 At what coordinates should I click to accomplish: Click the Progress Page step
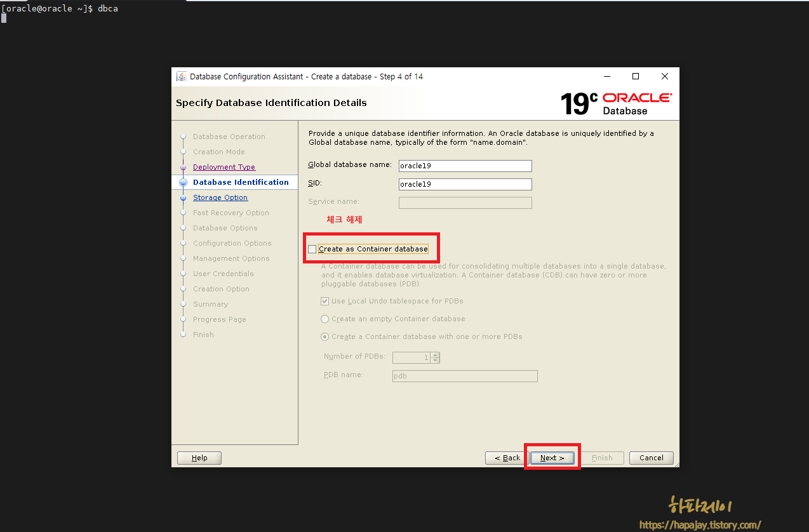220,319
